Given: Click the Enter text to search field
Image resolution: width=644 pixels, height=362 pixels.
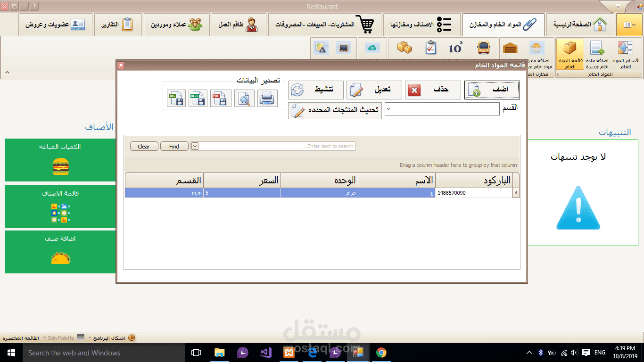Looking at the screenshot, I should [x=277, y=146].
